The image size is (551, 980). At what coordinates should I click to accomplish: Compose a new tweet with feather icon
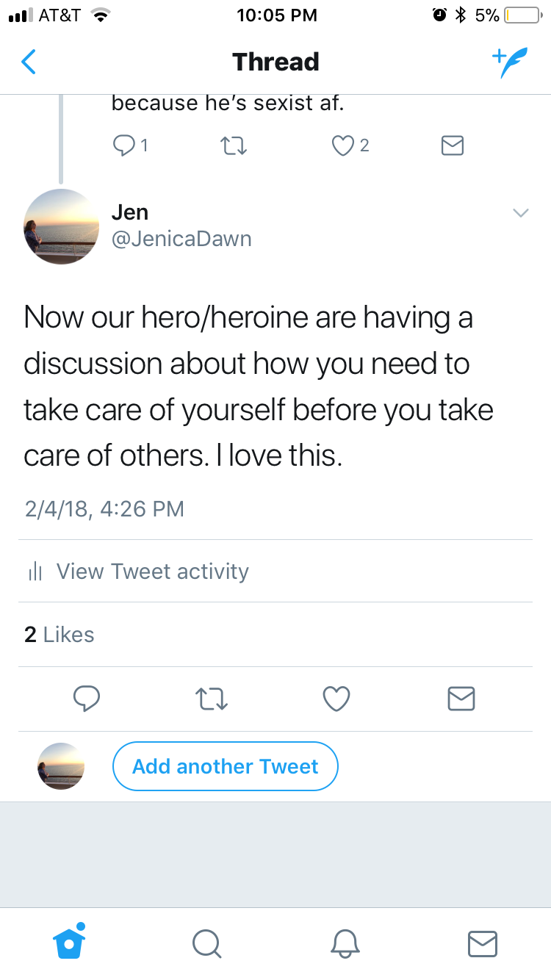509,63
